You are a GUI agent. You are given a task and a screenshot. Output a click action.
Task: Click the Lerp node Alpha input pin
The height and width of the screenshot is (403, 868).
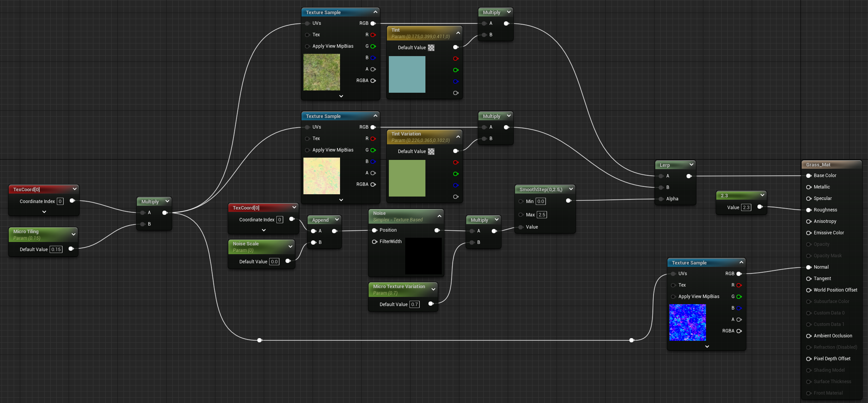coord(661,199)
